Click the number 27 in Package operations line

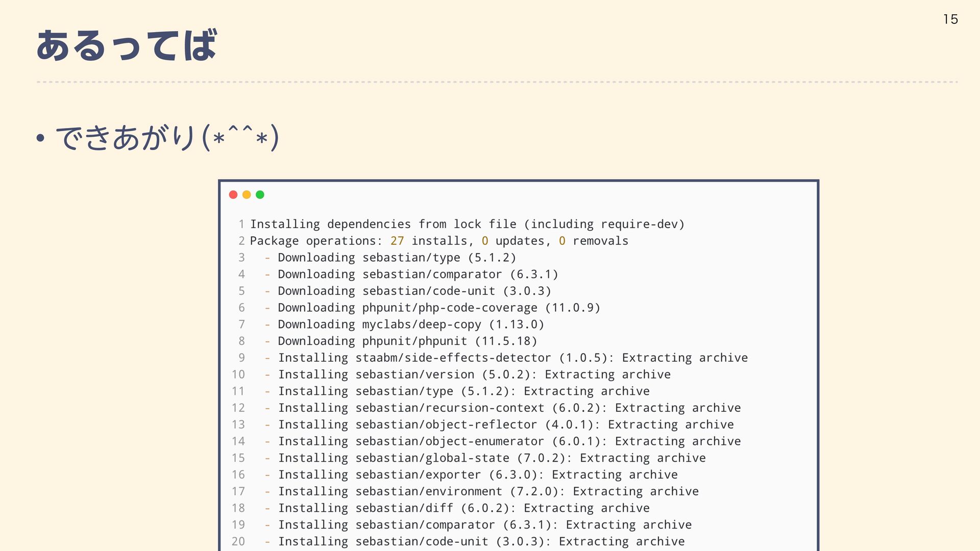point(397,241)
